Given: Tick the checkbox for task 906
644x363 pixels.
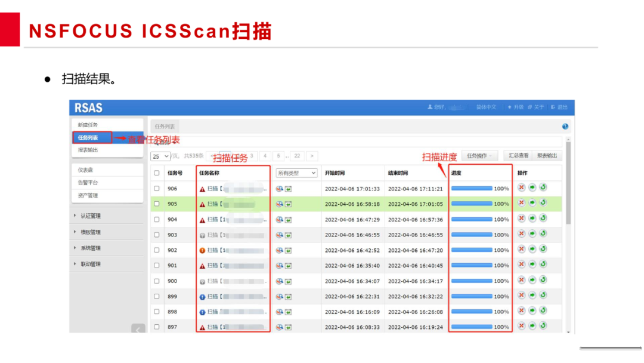Looking at the screenshot, I should coord(156,189).
